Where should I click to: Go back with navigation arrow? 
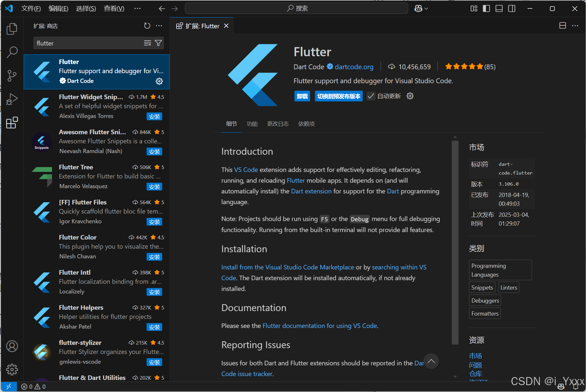(162, 8)
